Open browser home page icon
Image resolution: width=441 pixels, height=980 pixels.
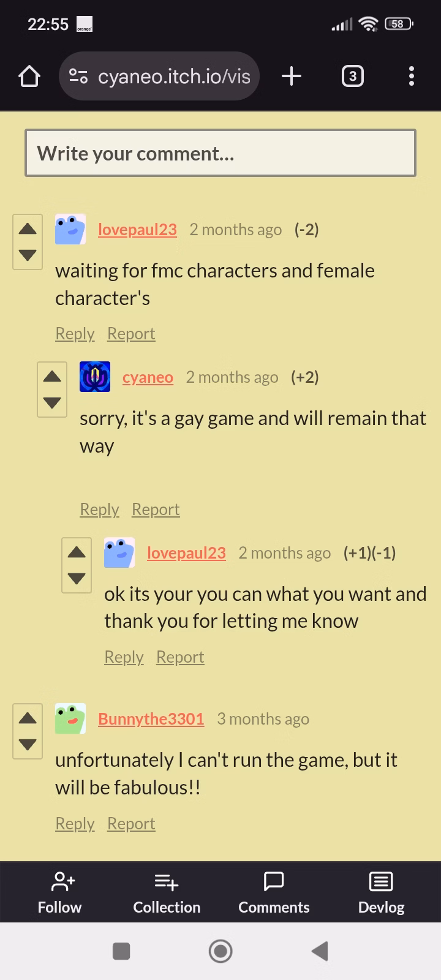(x=29, y=77)
